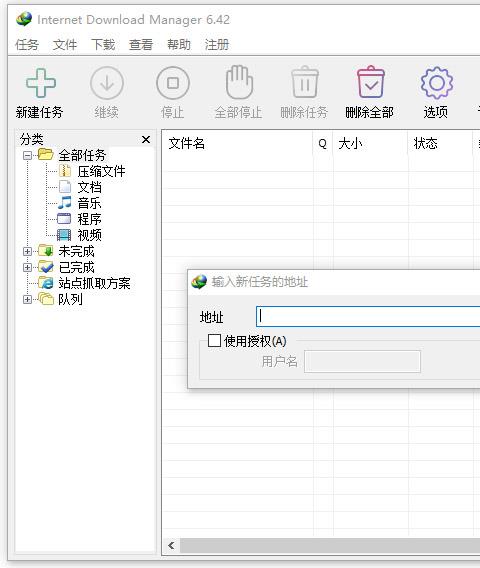Screen dimensions: 480x568
Task: Select 压缩文件 category label
Action: [101, 171]
